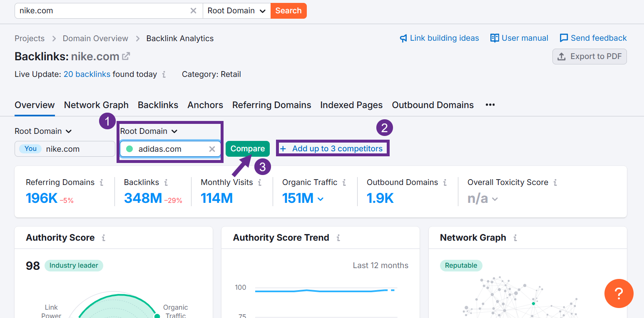Click info icon beside Referring Domains metric

coord(101,182)
